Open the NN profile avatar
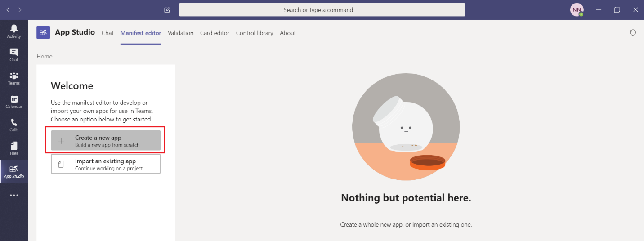This screenshot has height=241, width=644. (577, 9)
